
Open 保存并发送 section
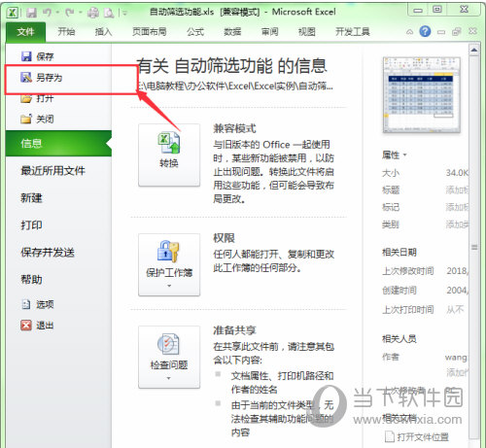pos(48,252)
